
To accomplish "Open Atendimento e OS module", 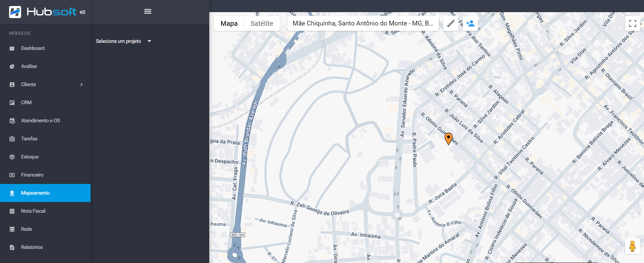I will (x=45, y=121).
